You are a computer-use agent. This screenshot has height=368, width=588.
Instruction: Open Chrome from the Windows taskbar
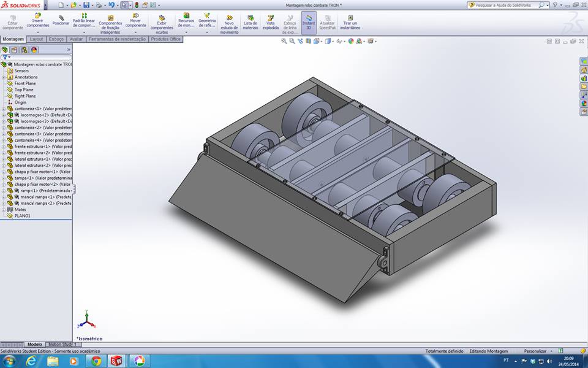point(96,361)
